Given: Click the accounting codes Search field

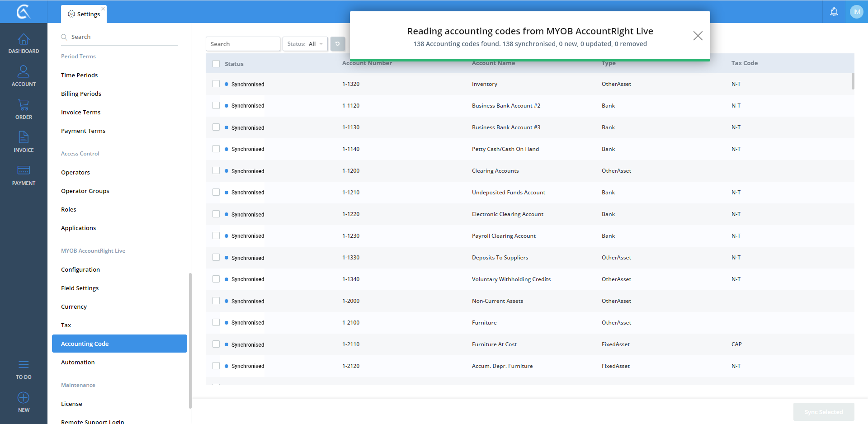Looking at the screenshot, I should (x=243, y=44).
